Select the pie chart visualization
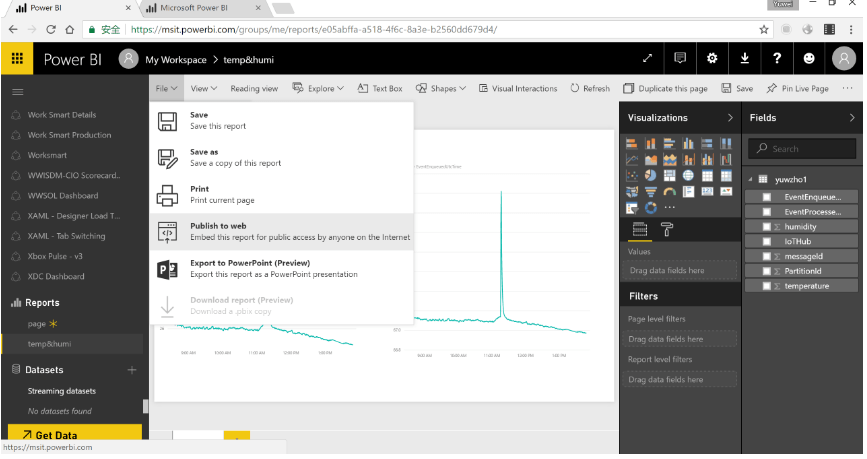This screenshot has width=867, height=459. pyautogui.click(x=651, y=176)
